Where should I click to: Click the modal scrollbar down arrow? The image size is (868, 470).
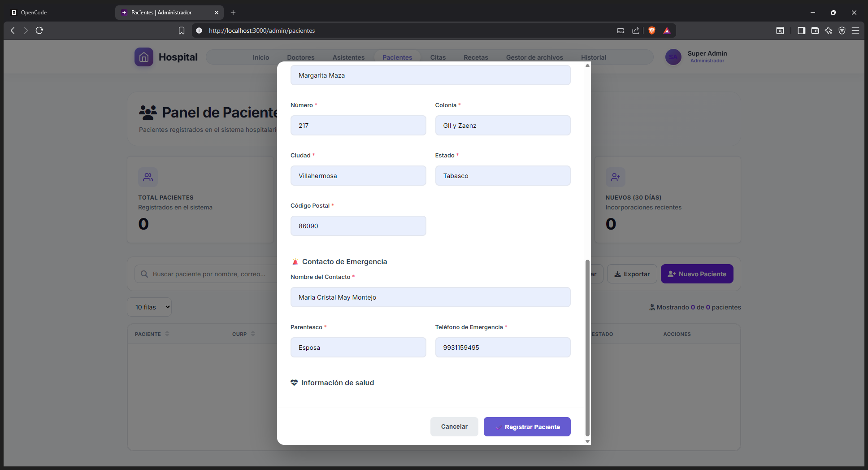[x=587, y=442]
